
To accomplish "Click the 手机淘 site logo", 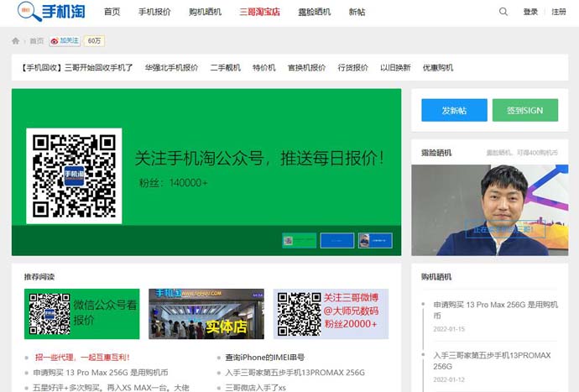I will [51, 12].
